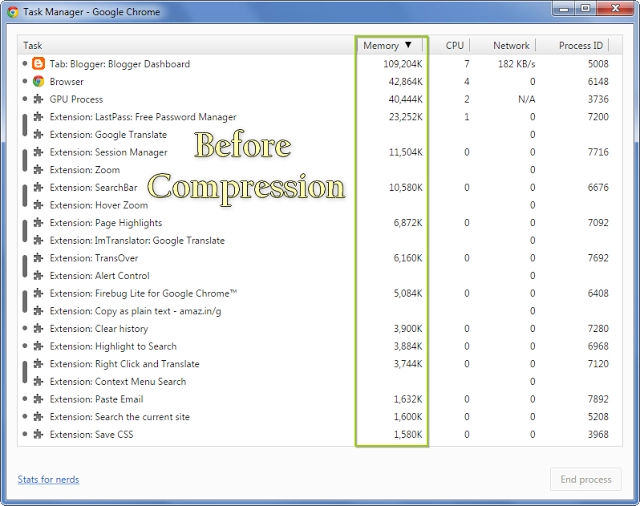Sort by the Memory column header

coord(391,45)
